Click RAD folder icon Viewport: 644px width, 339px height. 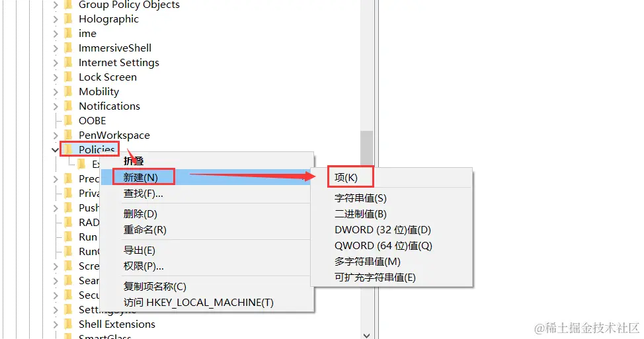coord(69,222)
